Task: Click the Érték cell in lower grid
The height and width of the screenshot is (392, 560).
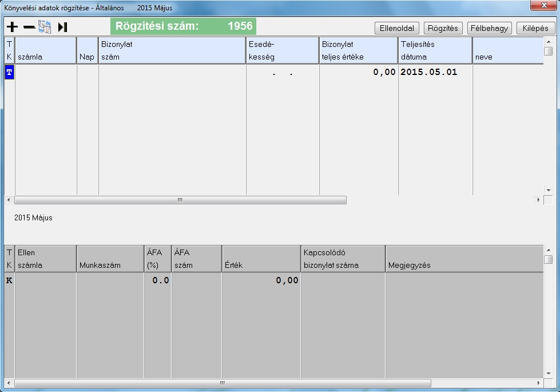Action: [x=261, y=280]
